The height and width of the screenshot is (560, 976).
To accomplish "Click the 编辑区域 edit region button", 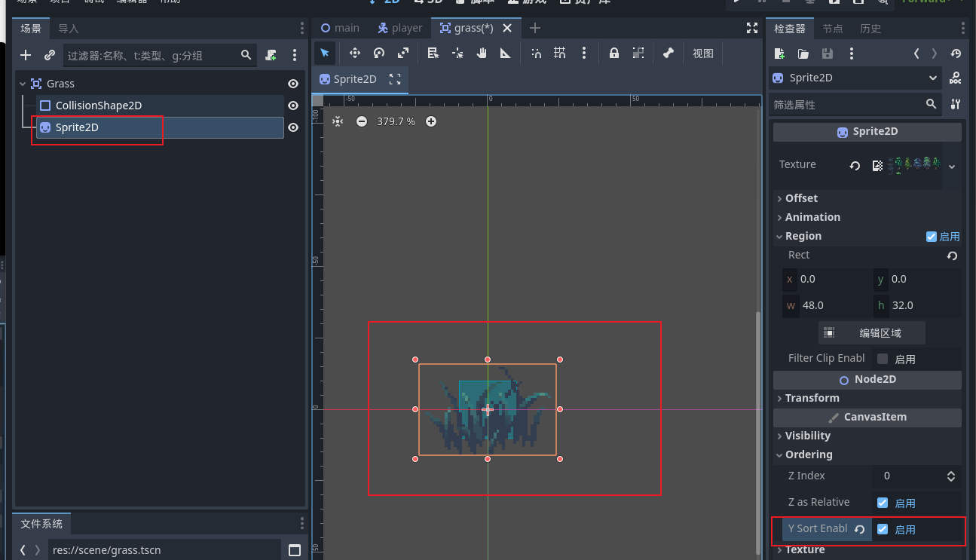I will pos(872,332).
